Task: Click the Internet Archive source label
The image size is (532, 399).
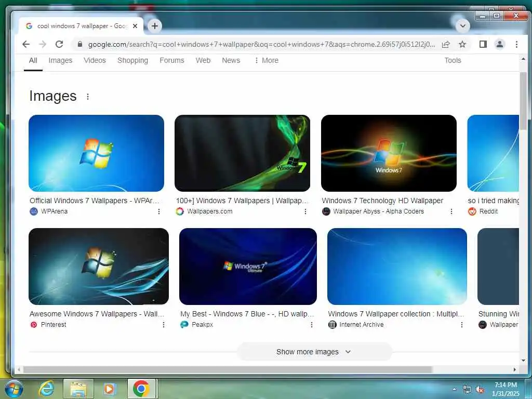Action: (x=362, y=325)
